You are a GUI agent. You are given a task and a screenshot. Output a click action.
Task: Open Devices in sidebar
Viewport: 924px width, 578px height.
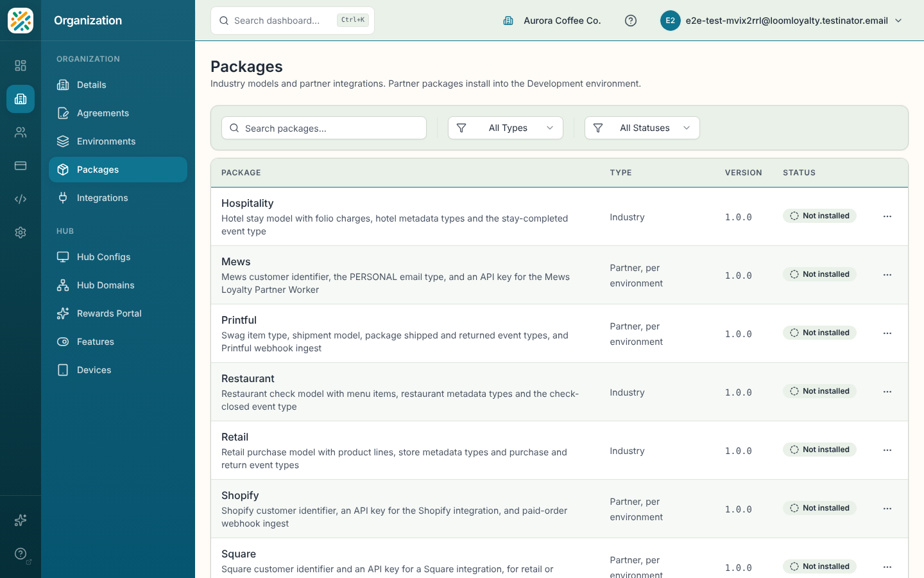118,370
